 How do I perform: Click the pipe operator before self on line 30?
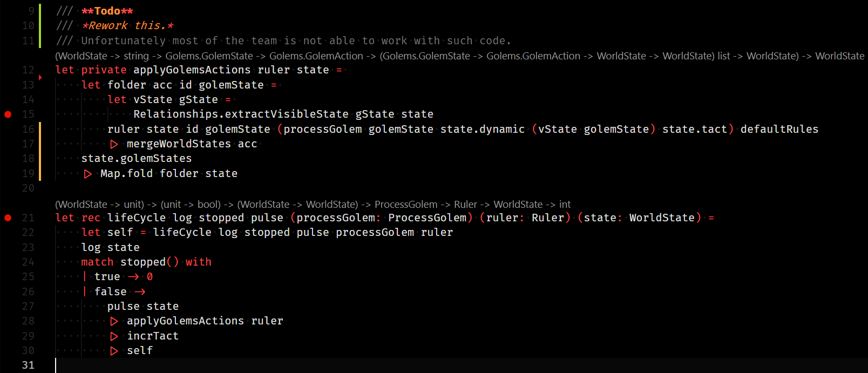(x=114, y=351)
